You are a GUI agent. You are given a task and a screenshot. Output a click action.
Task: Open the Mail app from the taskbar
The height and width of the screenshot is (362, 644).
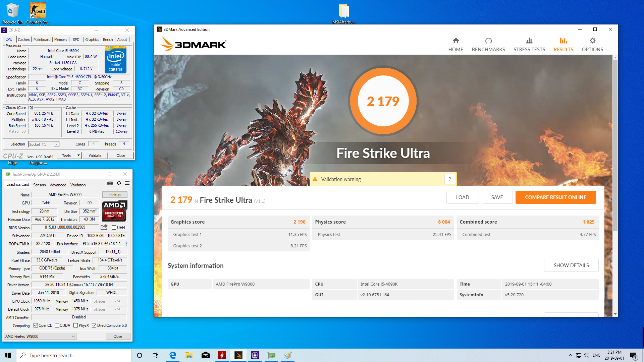pos(206,355)
